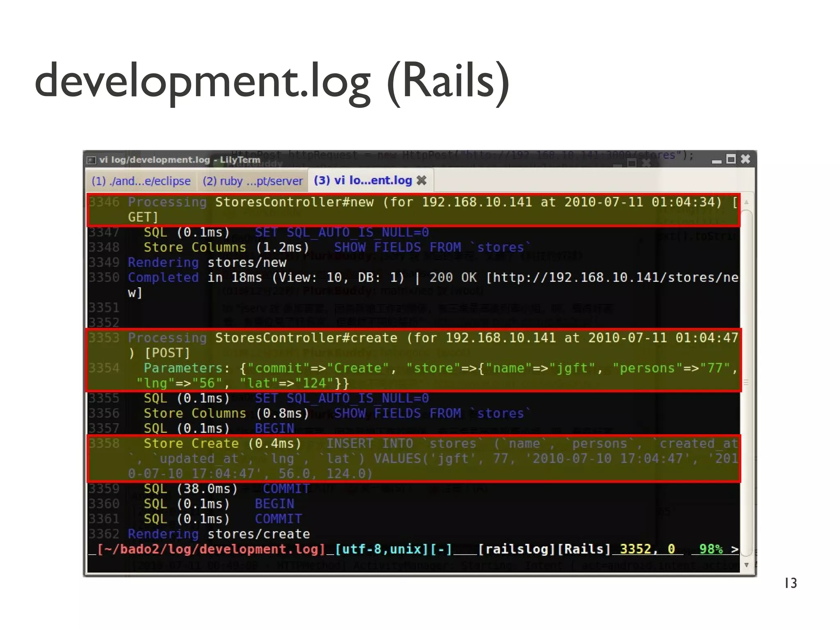Click '"lat"=>"124"' parameter text
The height and width of the screenshot is (630, 840).
287,383
